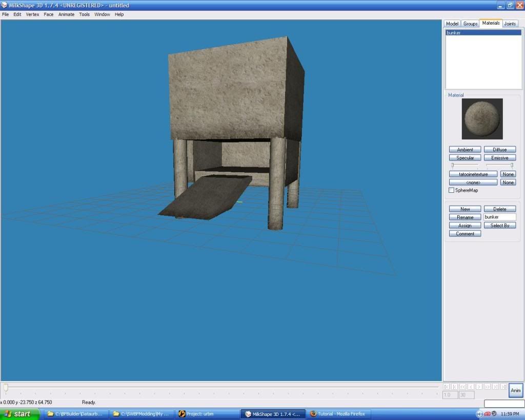Click the MilkShape 3D title bar icon

click(x=4, y=5)
